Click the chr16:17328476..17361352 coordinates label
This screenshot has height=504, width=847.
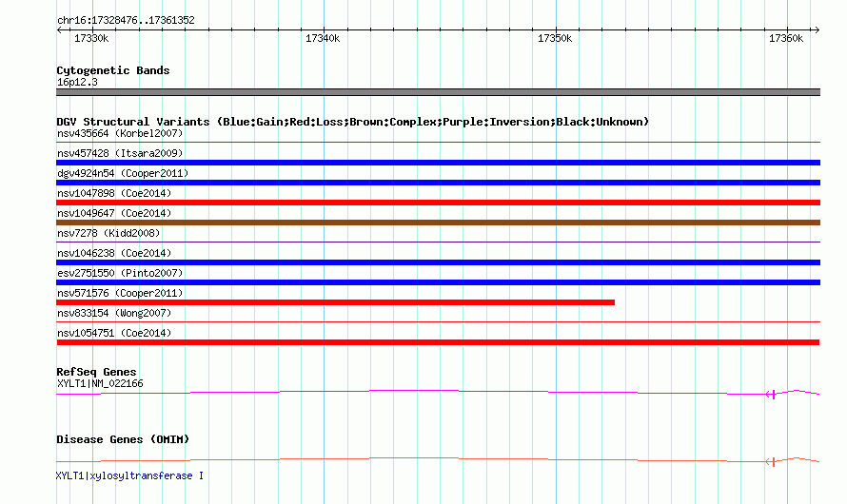[x=126, y=20]
